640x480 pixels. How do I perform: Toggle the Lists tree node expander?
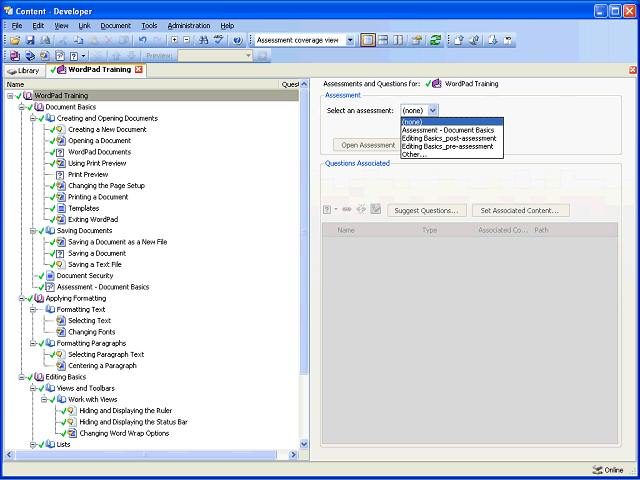pos(33,444)
